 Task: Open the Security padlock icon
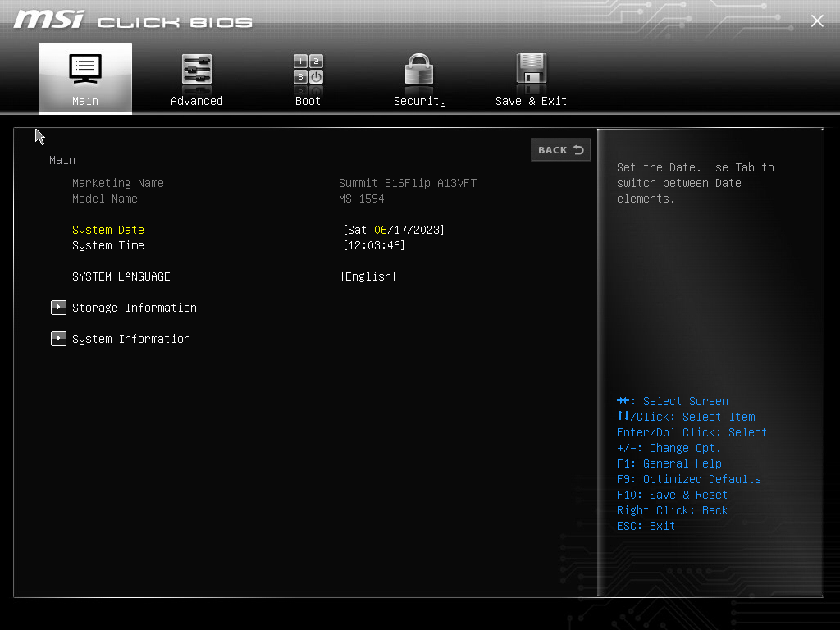(419, 69)
